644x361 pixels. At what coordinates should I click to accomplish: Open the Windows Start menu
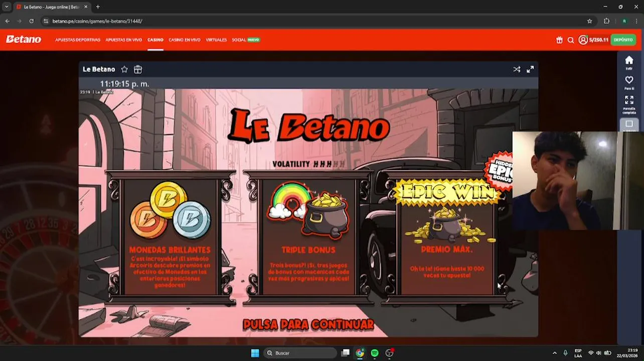[x=255, y=353]
